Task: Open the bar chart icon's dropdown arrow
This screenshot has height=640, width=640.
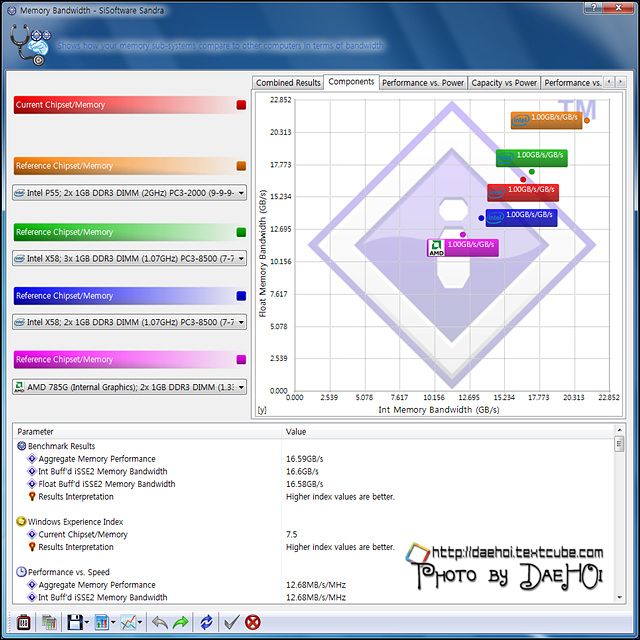Action: (113, 623)
